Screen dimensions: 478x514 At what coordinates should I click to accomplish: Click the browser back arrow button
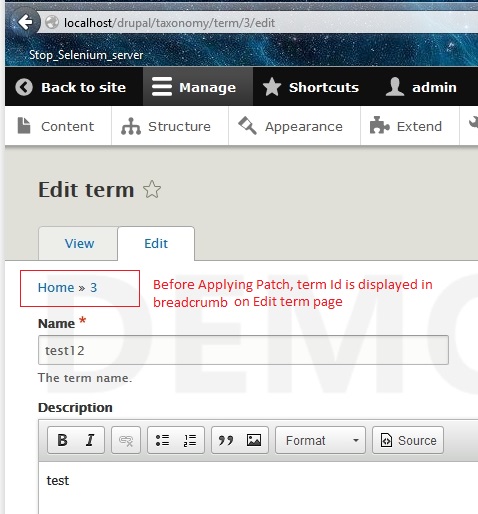coord(25,23)
